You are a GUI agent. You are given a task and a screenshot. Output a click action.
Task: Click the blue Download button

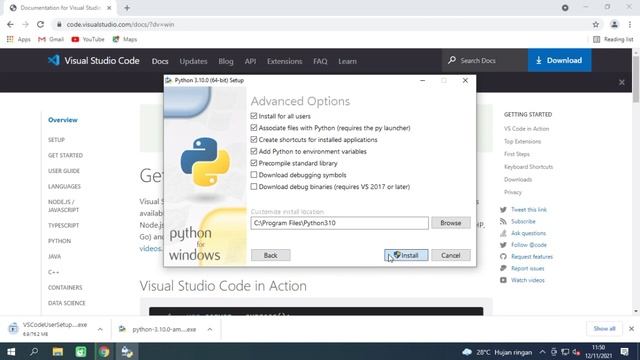559,60
